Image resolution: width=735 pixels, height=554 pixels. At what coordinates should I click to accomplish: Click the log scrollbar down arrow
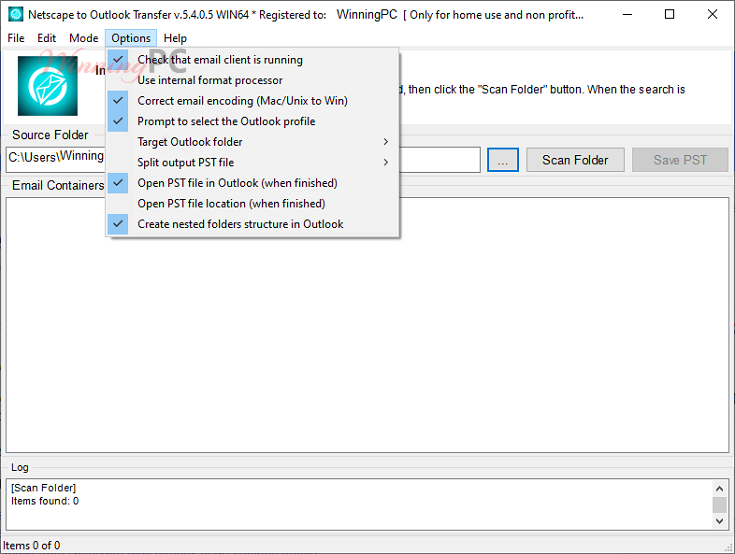point(720,521)
